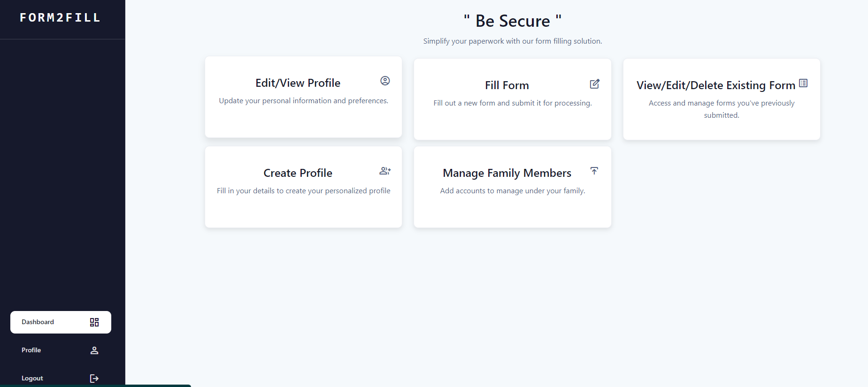
Task: Open the Edit/View Profile card title
Action: tap(298, 83)
